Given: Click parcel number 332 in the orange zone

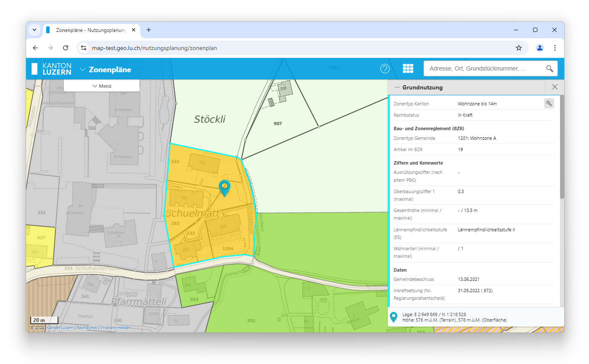Looking at the screenshot, I should tap(175, 161).
